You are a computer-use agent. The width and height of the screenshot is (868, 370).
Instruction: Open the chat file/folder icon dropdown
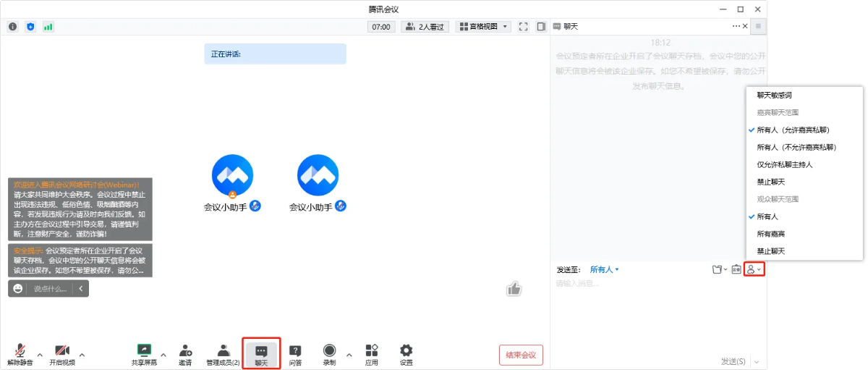[x=719, y=269]
